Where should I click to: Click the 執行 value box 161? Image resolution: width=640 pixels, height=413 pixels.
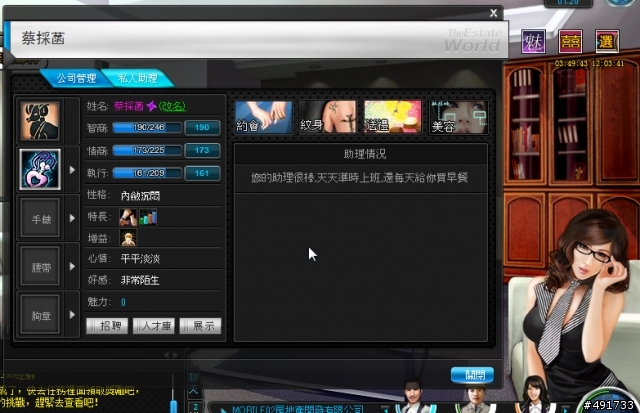click(202, 173)
